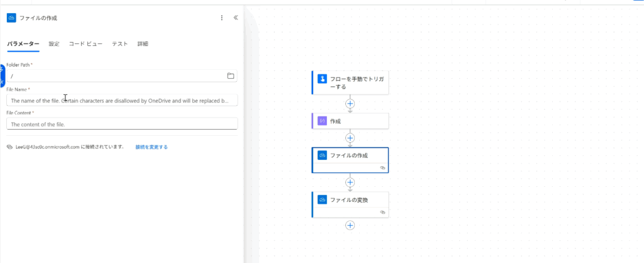Select the テスト tab
Screen dimensions: 644x263
[x=120, y=44]
